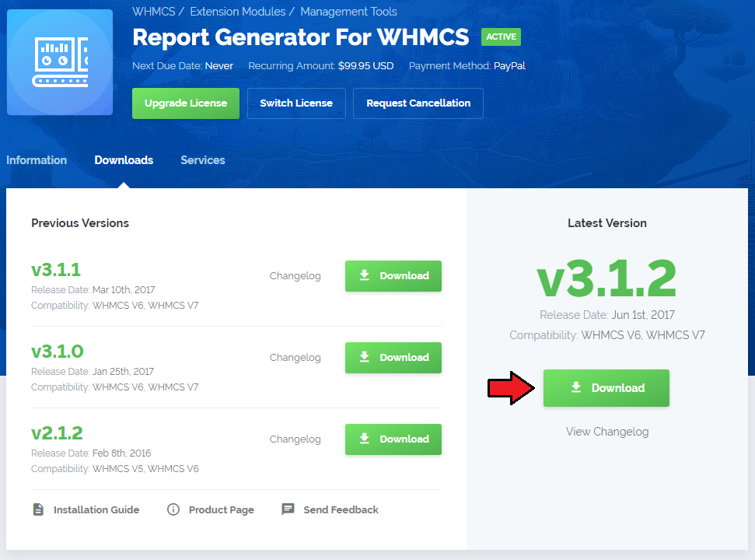Click the Product Page info icon
This screenshot has height=560, width=755.
173,509
